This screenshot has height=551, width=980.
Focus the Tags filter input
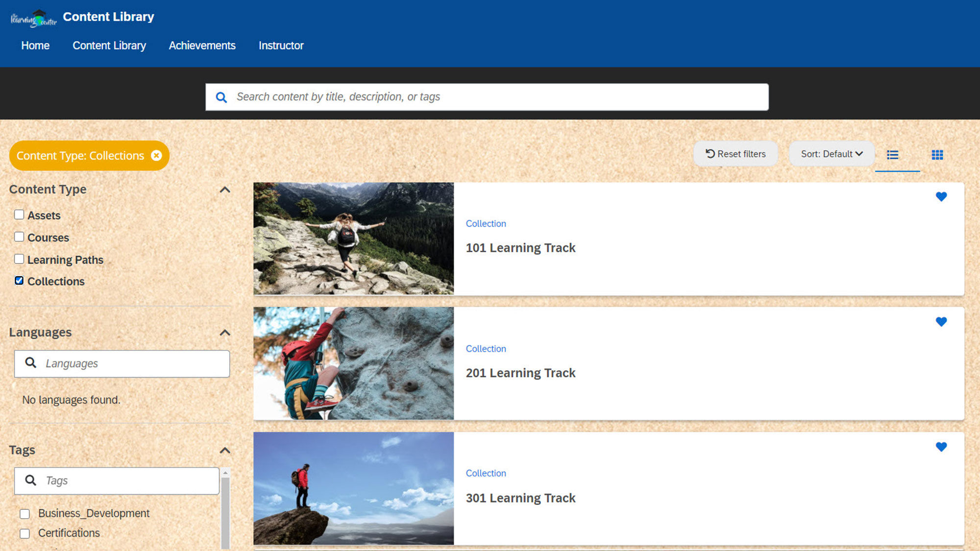coord(117,481)
